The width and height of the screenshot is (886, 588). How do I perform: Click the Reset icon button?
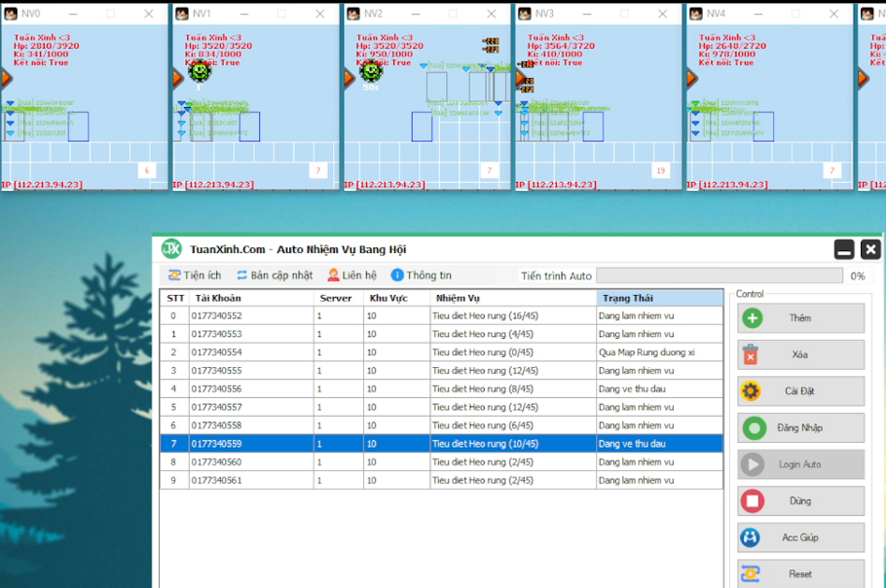click(752, 573)
